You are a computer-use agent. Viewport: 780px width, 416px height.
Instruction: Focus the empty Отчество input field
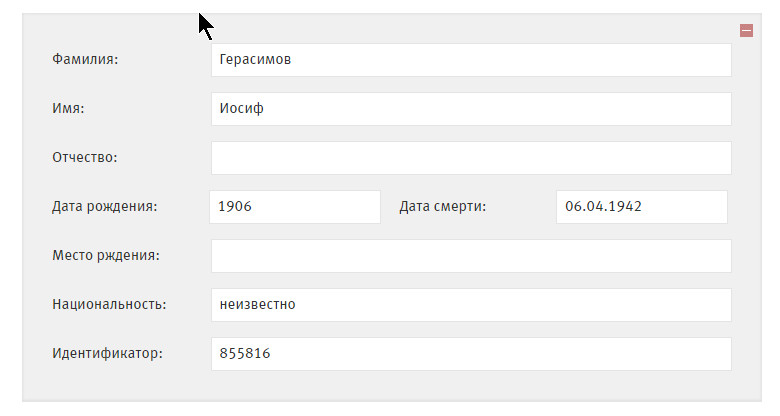click(x=471, y=158)
